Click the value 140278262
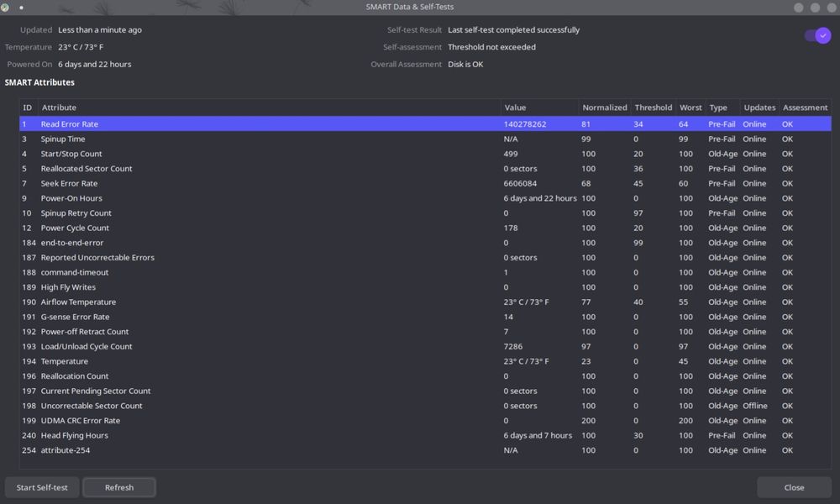This screenshot has width=840, height=504. 524,123
